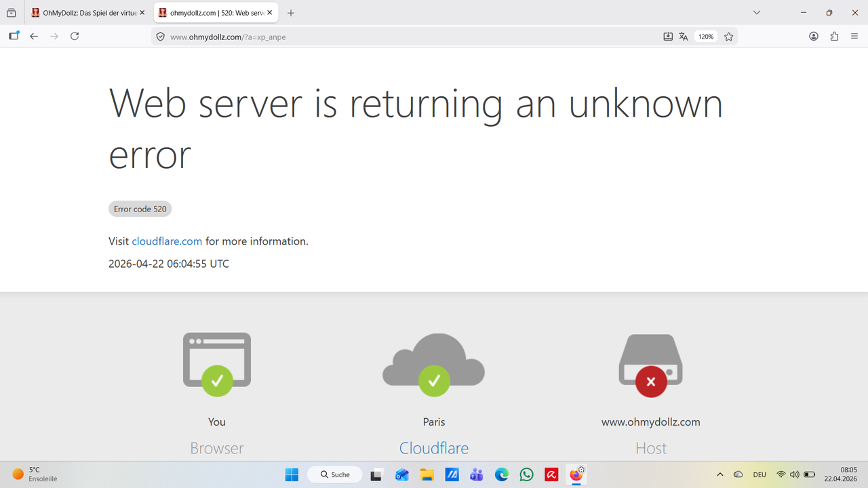Close the 520 Web server error tab
The image size is (868, 488).
tap(268, 13)
